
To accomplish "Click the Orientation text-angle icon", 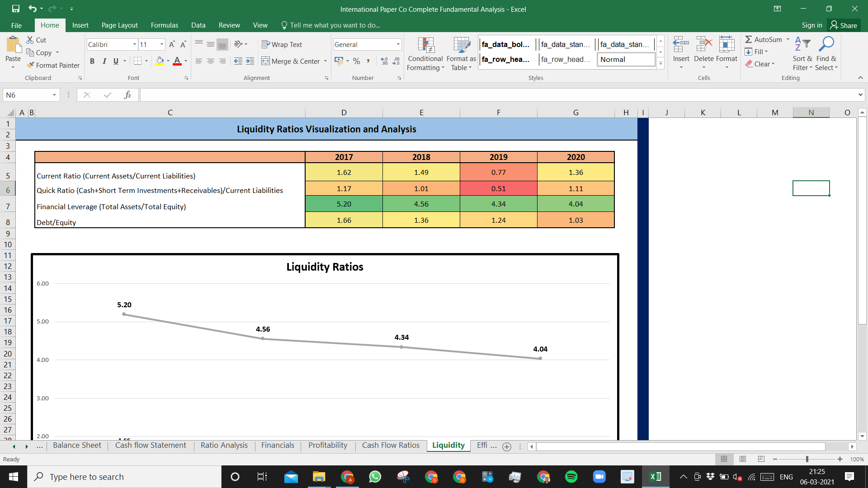I will pos(238,44).
